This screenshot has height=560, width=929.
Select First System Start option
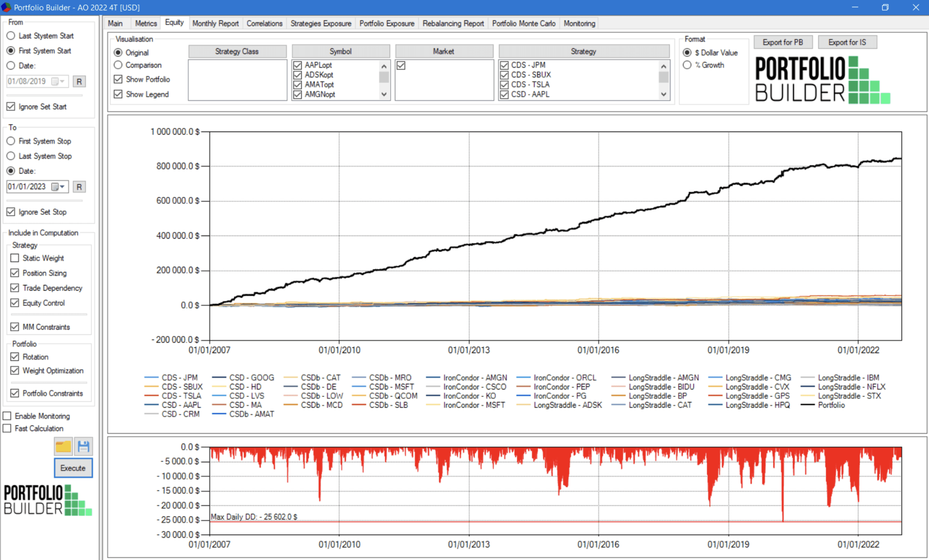click(11, 51)
